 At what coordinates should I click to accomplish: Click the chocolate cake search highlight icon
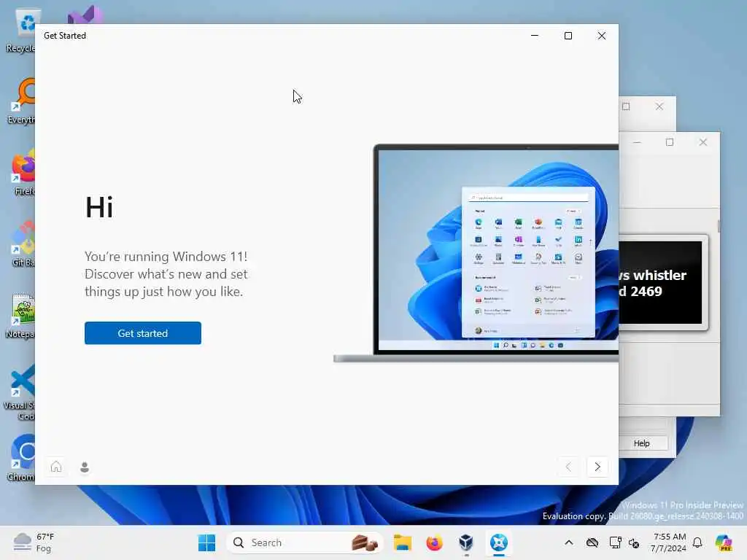point(365,542)
